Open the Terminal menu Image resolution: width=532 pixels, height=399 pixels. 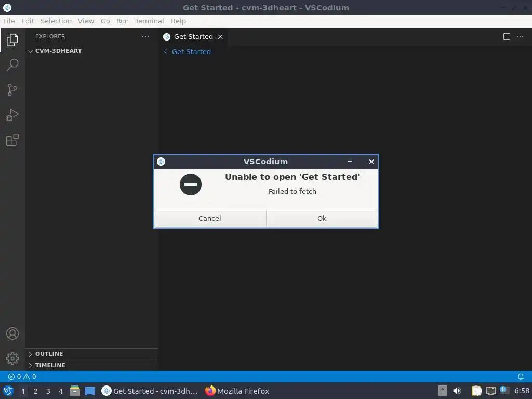coord(149,21)
